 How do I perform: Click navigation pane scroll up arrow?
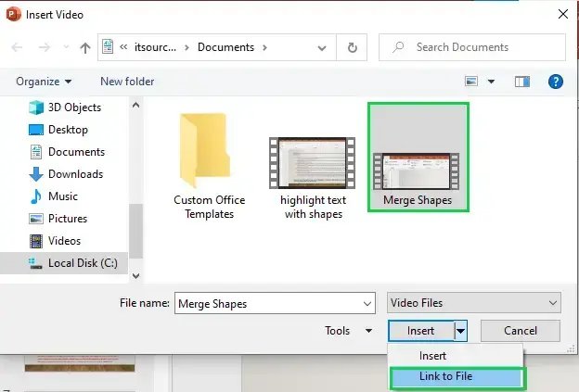coord(135,105)
